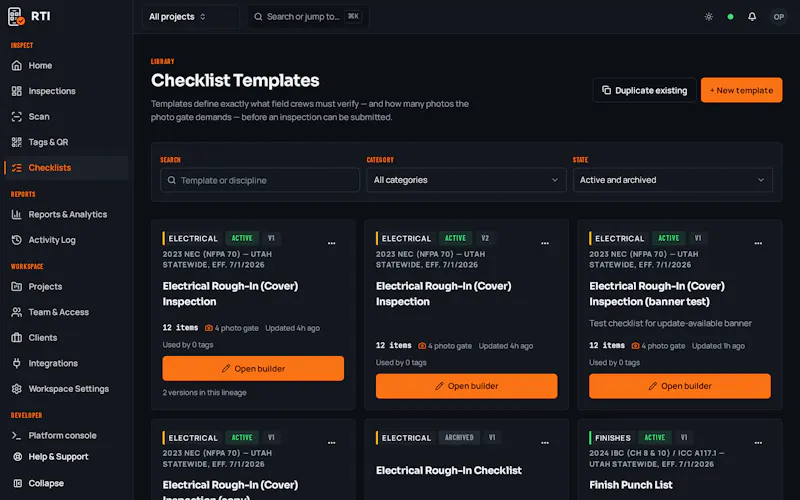The height and width of the screenshot is (500, 800).
Task: Click 'Finish Punch List' title
Action: tap(631, 485)
